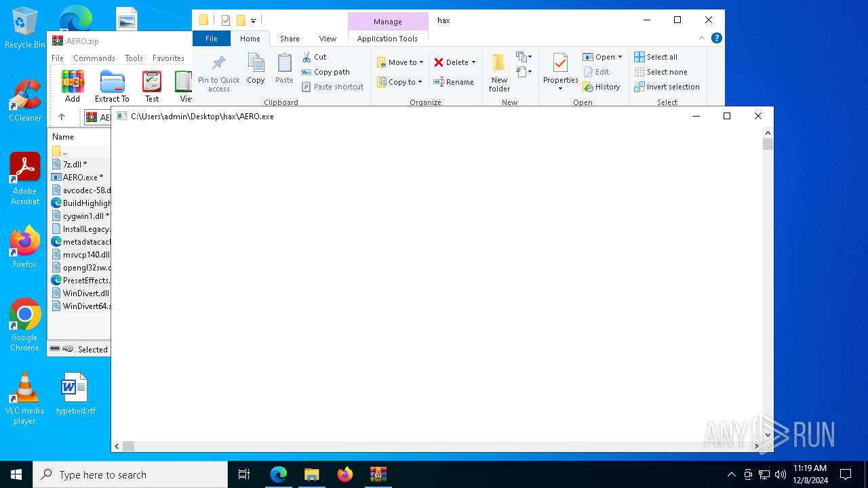Open Recycle Bin desktop icon
Viewport: 868px width, 488px height.
25,28
